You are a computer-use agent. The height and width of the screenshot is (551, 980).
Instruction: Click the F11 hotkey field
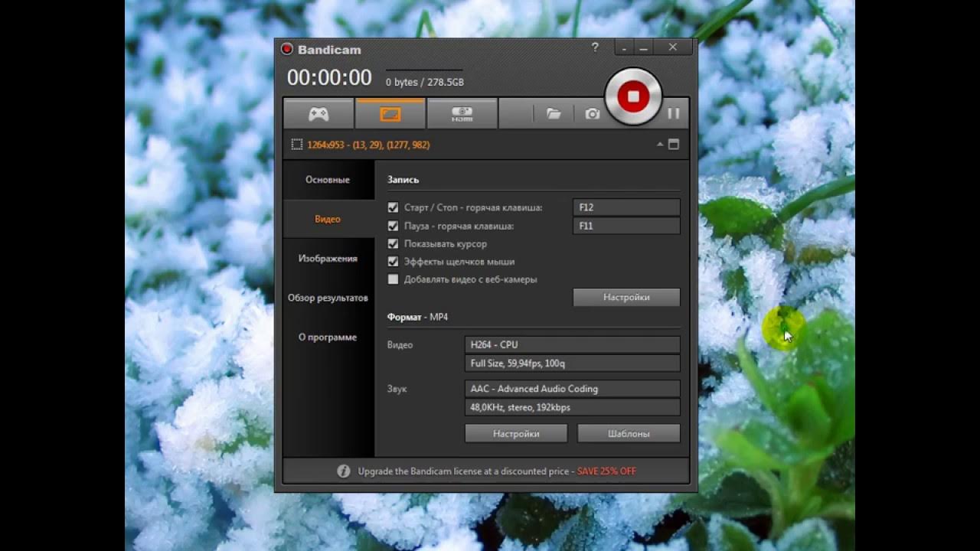(x=626, y=226)
